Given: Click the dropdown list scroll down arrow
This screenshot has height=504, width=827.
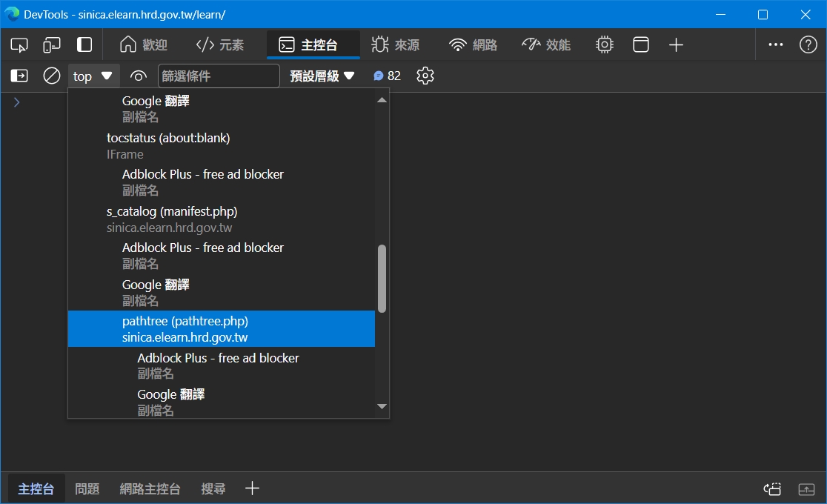Looking at the screenshot, I should tap(382, 406).
